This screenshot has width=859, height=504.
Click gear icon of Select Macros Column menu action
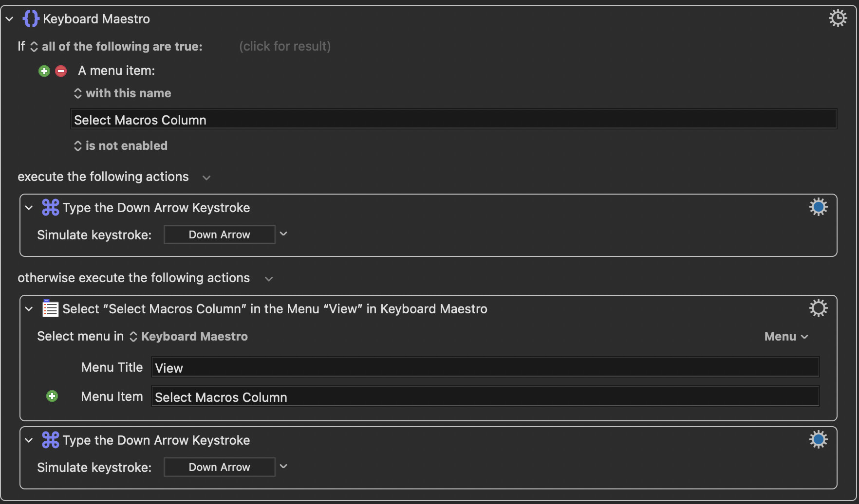(x=818, y=308)
